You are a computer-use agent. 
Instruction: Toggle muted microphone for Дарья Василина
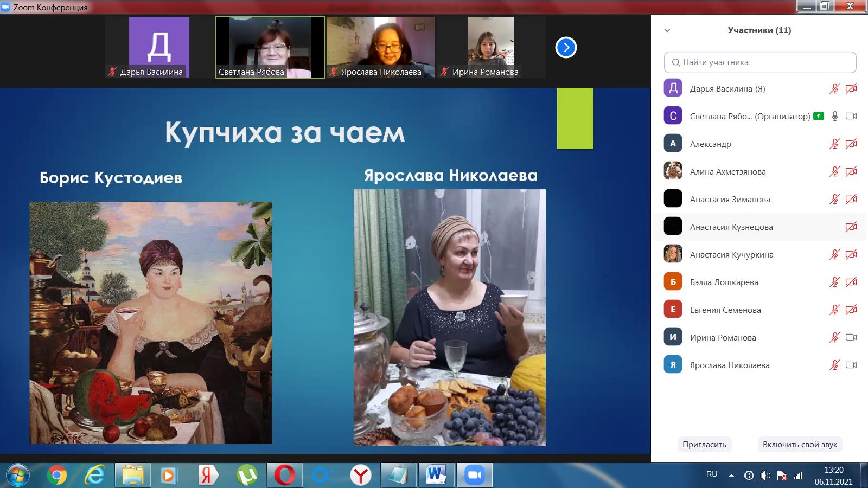pyautogui.click(x=834, y=88)
